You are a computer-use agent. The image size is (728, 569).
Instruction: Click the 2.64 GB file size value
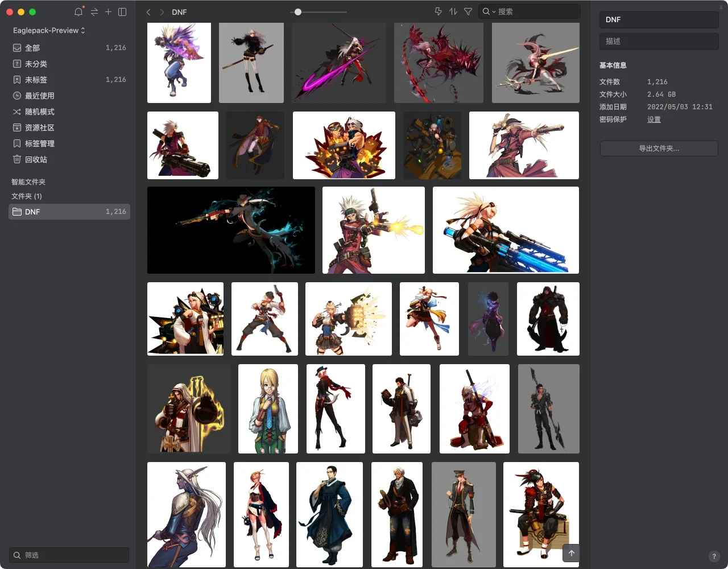click(661, 94)
